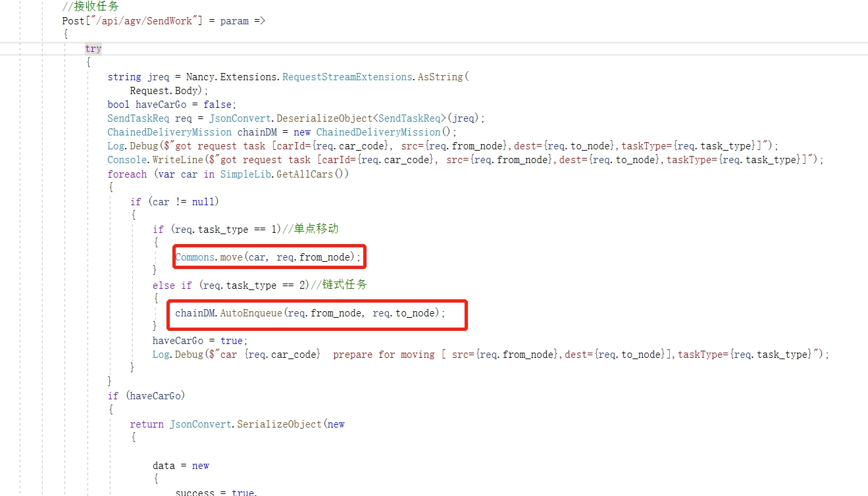Click SimpleLib in the foreach statement
The height and width of the screenshot is (496, 868).
[243, 174]
